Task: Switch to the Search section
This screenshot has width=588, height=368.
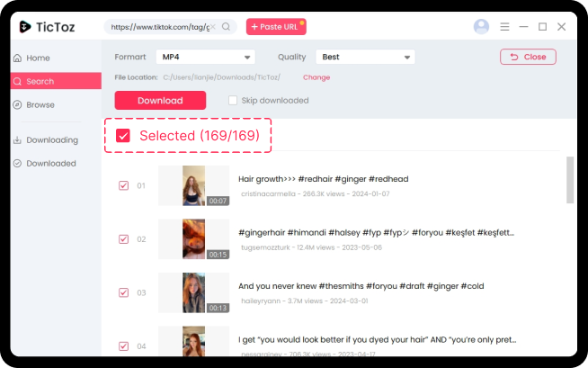Action: 40,82
